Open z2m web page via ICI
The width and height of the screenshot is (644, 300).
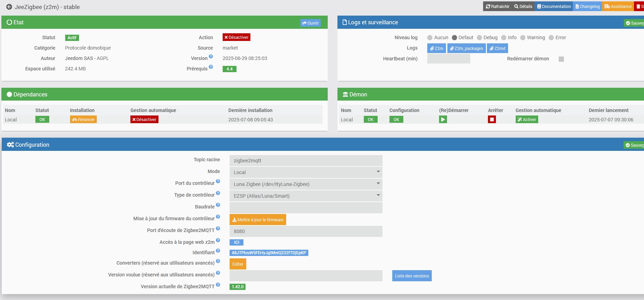click(237, 242)
